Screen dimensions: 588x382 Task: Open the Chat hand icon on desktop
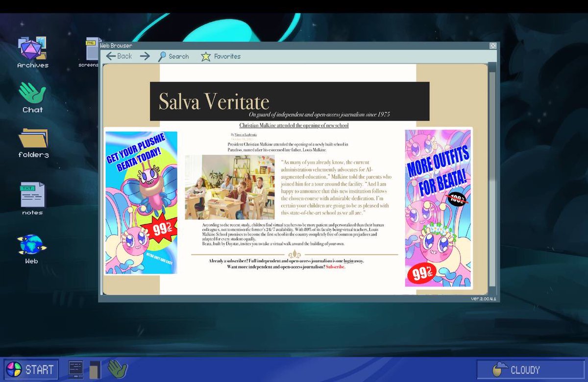tap(32, 97)
